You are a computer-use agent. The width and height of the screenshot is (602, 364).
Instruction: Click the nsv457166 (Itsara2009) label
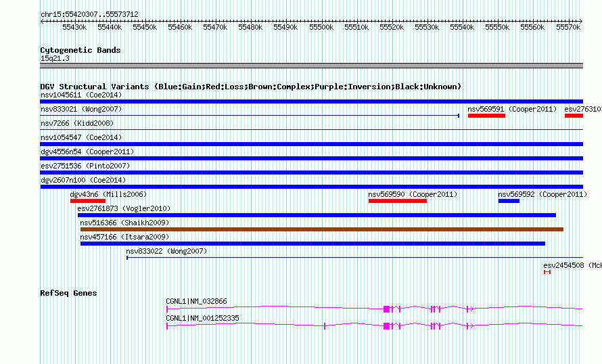pyautogui.click(x=124, y=237)
